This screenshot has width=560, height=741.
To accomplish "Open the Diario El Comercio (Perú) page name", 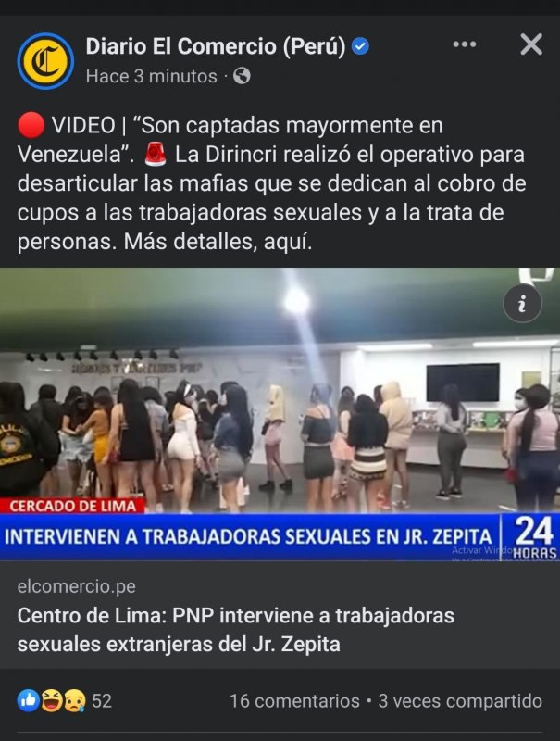I will pos(216,46).
